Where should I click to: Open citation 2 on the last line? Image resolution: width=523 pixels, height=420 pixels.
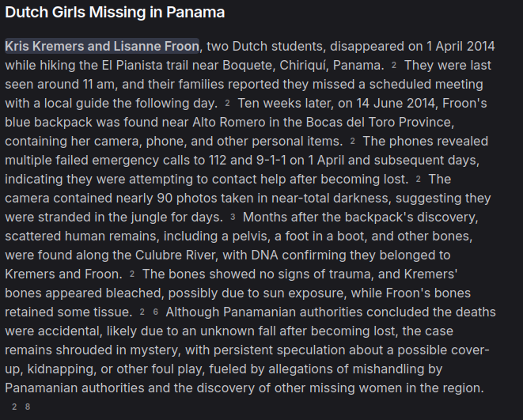[14, 407]
